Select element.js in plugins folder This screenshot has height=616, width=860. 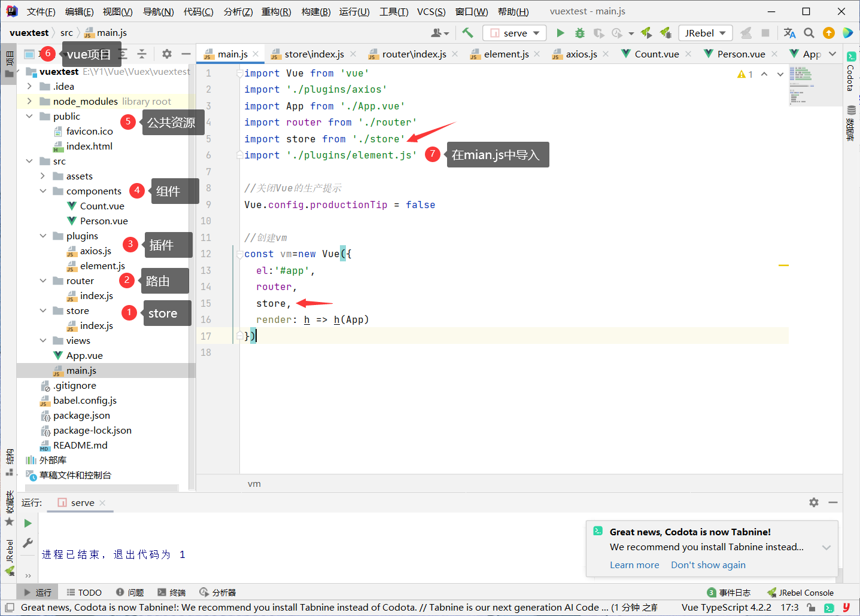pos(102,266)
